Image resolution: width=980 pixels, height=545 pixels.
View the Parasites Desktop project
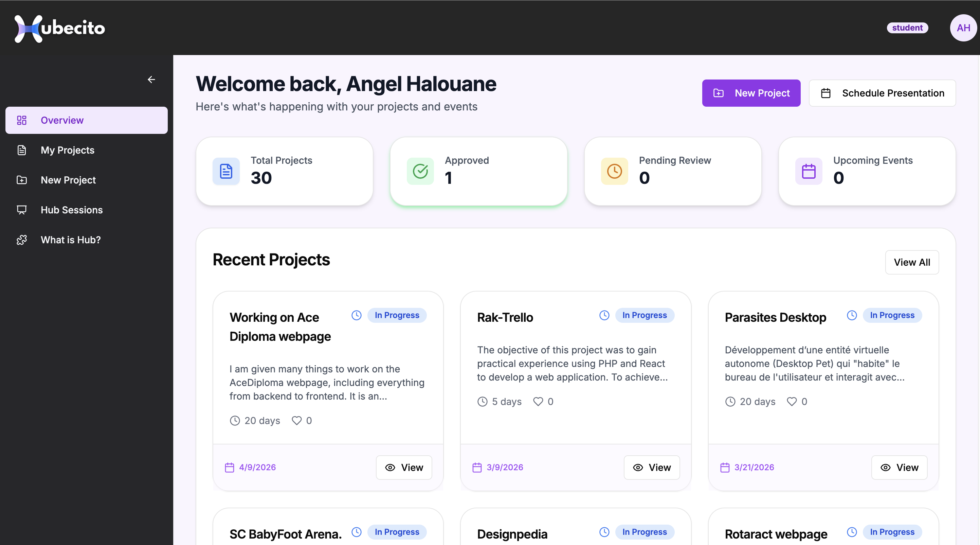coord(899,467)
